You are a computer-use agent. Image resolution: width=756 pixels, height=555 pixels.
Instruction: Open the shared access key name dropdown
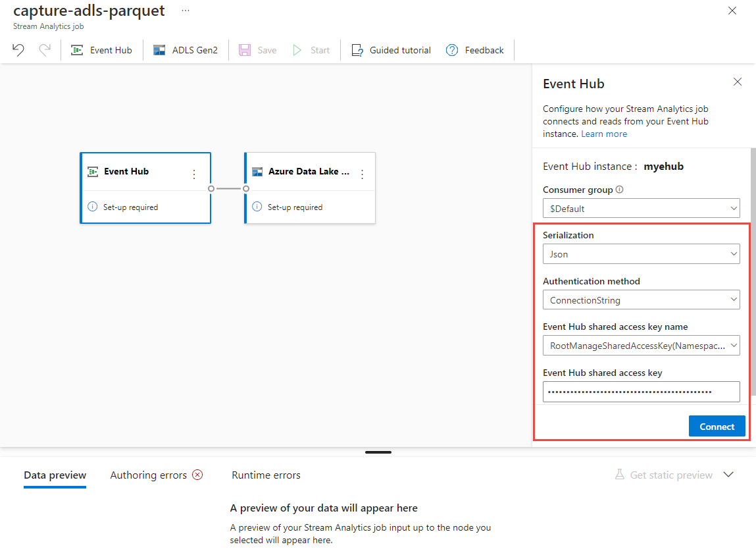[x=642, y=346]
